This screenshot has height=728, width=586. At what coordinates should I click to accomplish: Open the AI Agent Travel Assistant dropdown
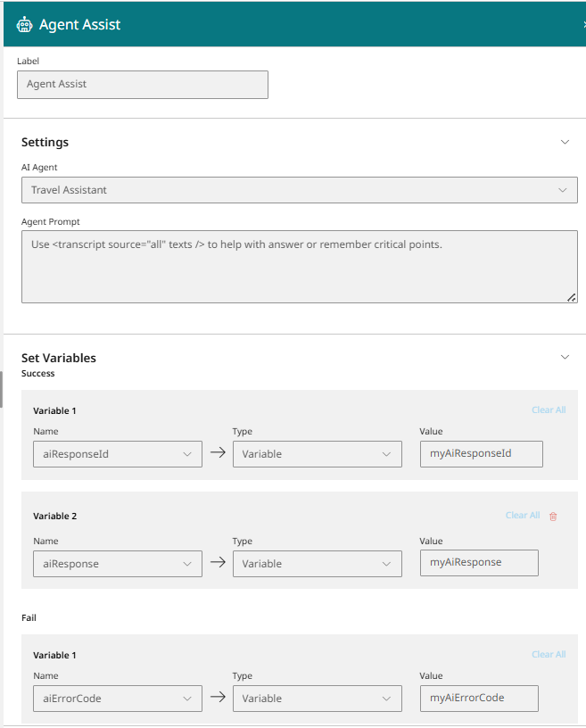[300, 190]
